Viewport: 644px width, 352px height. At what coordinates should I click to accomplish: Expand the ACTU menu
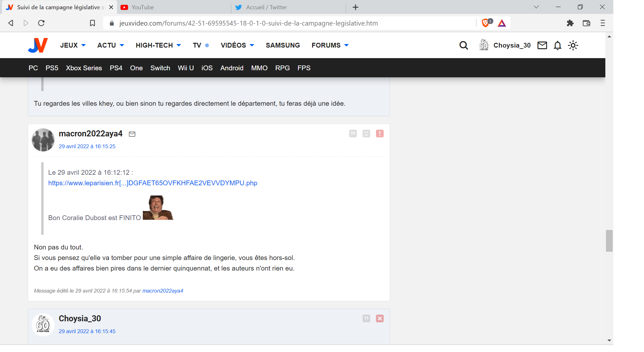pos(111,45)
